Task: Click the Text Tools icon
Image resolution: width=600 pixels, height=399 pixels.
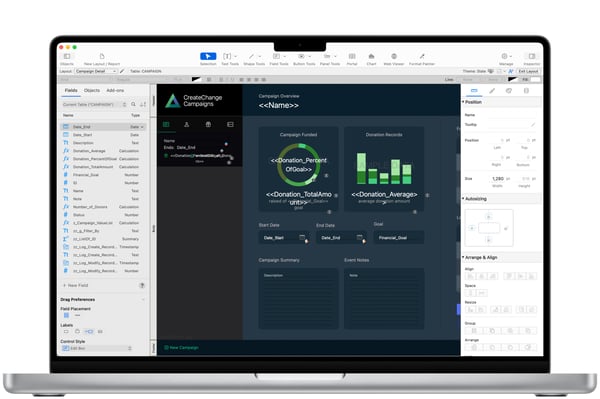Action: (227, 56)
